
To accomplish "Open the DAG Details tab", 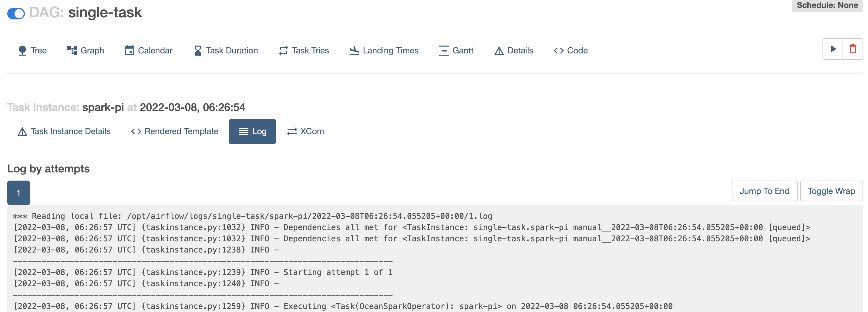I will point(513,51).
